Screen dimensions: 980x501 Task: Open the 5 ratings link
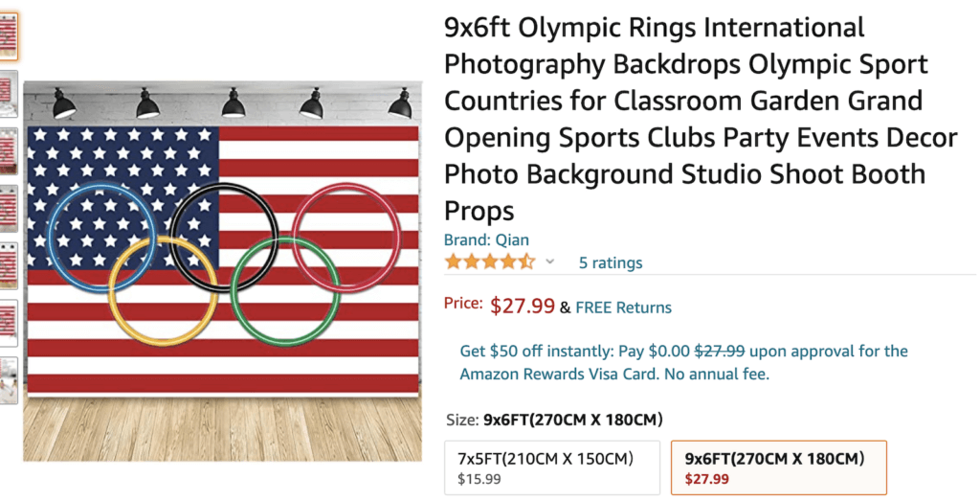611,262
